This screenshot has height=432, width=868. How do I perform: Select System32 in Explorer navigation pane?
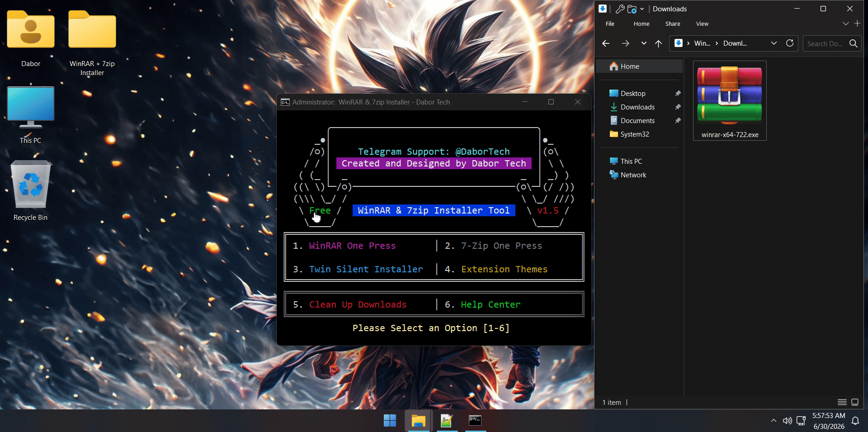pos(635,134)
